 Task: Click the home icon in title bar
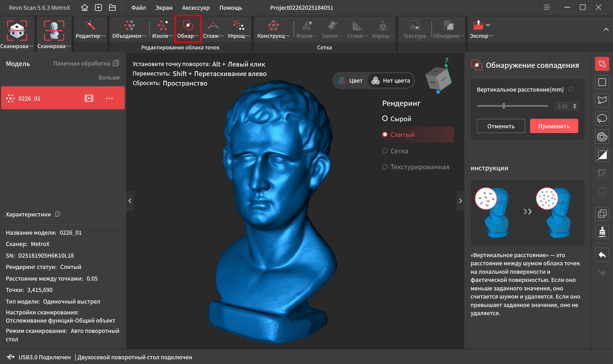(85, 8)
